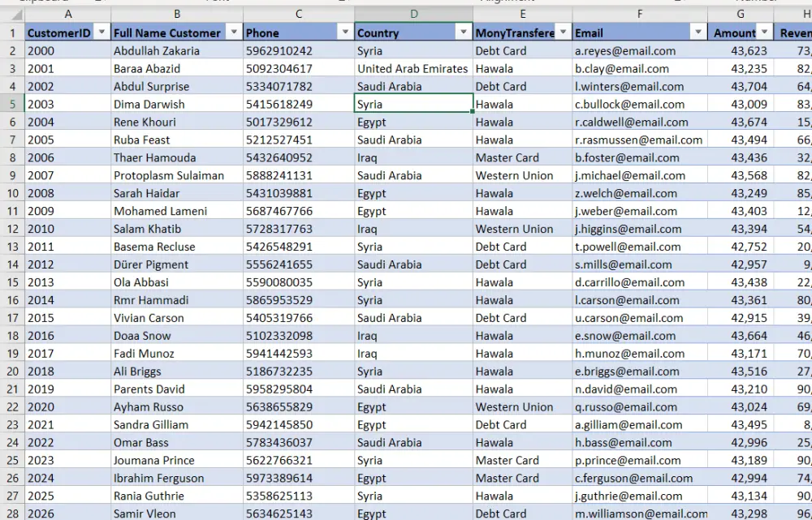Select the Syria cell in row 2
The height and width of the screenshot is (520, 812).
point(412,50)
